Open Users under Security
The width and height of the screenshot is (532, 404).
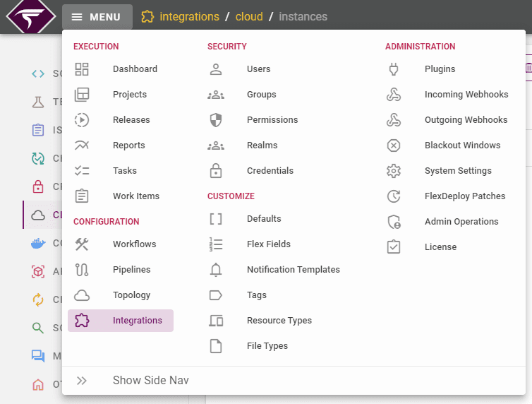258,69
